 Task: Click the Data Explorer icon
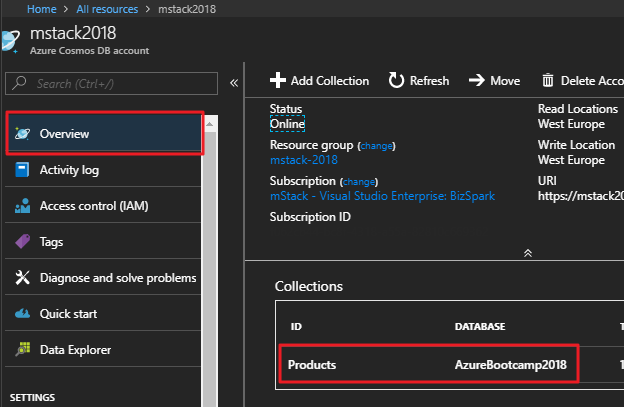point(22,350)
